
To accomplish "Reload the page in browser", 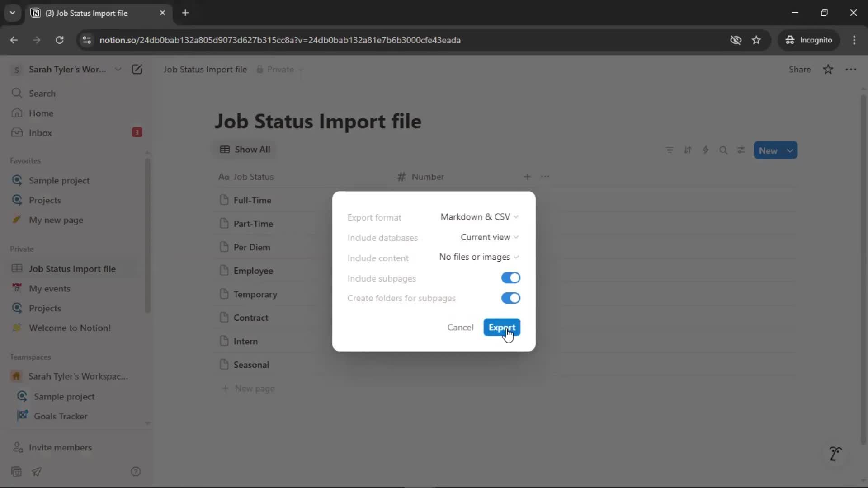I will pos(59,40).
